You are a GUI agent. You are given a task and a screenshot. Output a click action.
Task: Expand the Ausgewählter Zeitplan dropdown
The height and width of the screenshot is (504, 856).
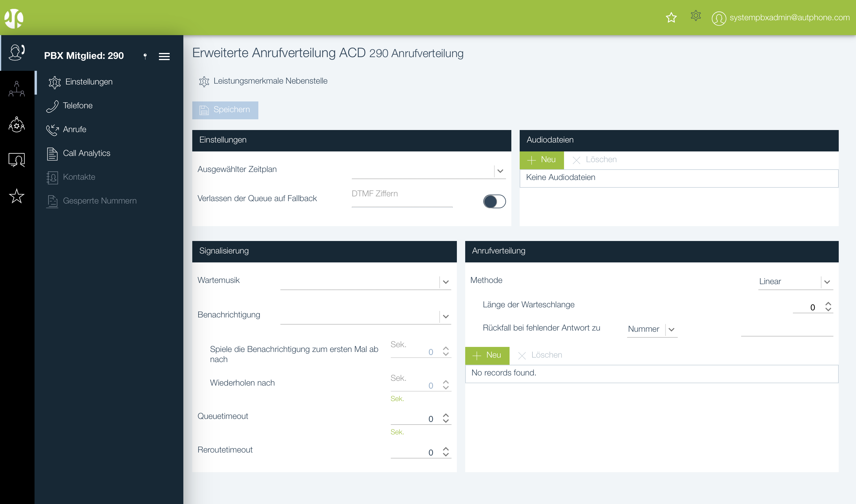500,171
